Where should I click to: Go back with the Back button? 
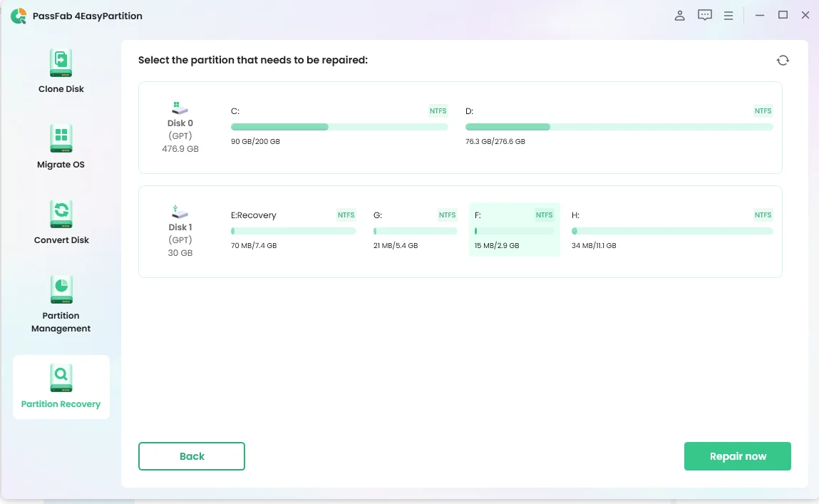pyautogui.click(x=192, y=456)
